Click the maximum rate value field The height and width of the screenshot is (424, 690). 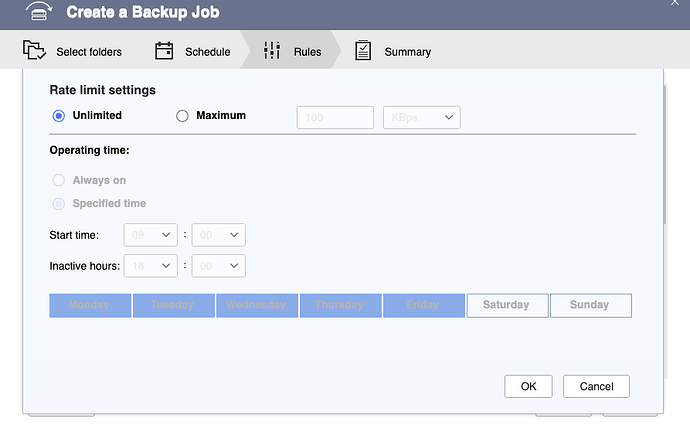(x=335, y=118)
